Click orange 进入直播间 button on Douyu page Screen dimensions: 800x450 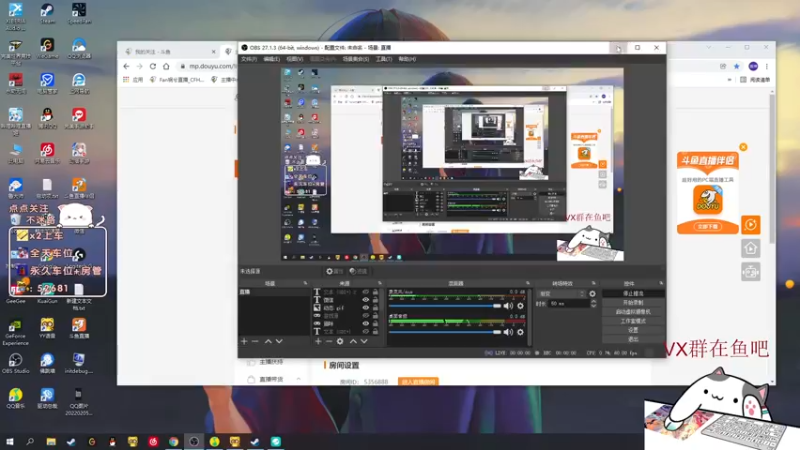(x=418, y=382)
